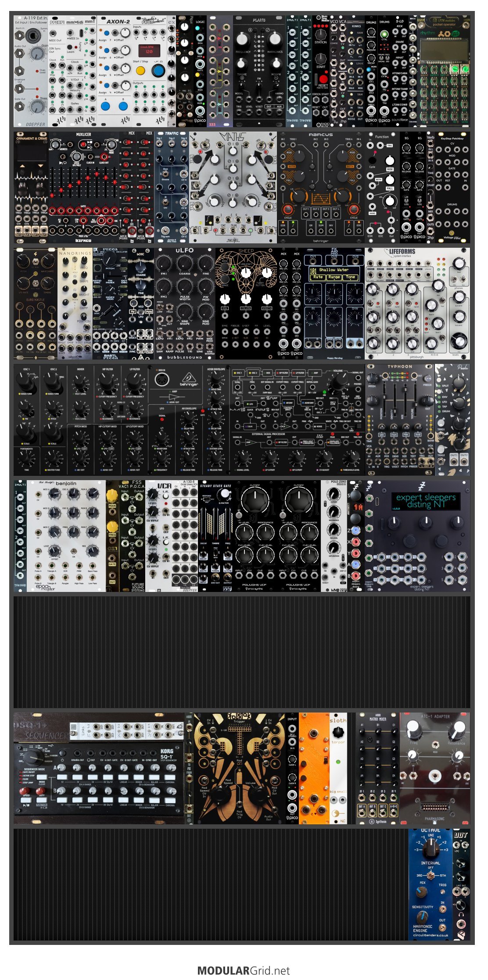Image resolution: width=488 pixels, height=980 pixels.
Task: Select the OUT output module in the bottom row
Action: tap(461, 884)
